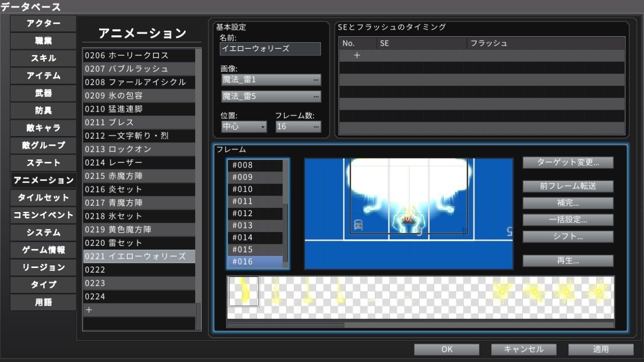The width and height of the screenshot is (644, 362).
Task: Add SE and flash timing entry
Action: click(x=357, y=56)
